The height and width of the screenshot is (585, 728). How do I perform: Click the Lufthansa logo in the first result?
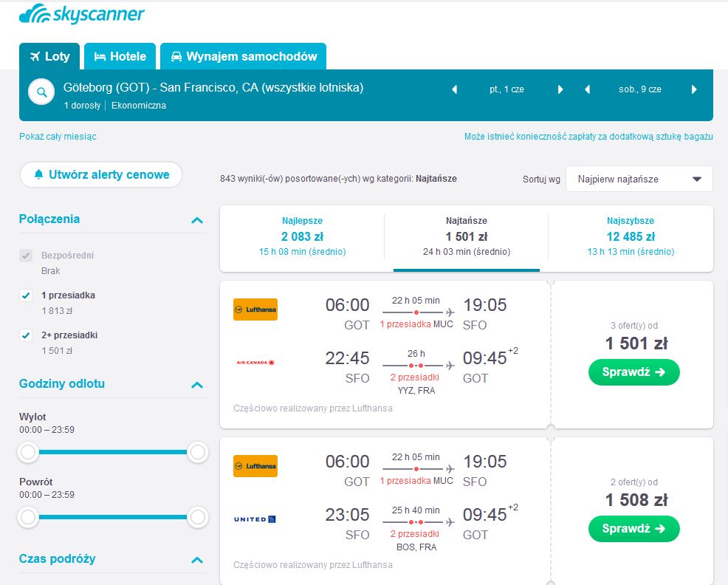point(255,309)
